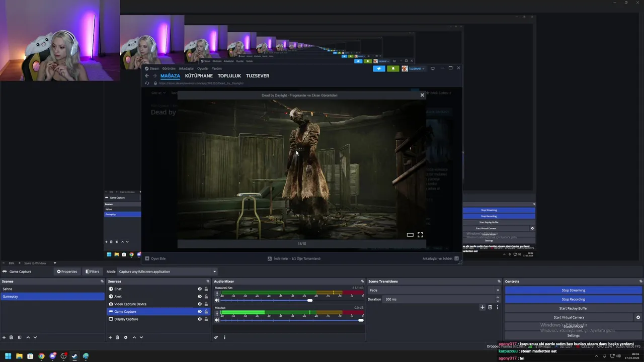This screenshot has height=362, width=644.
Task: Delete selected source with the trash icon
Action: [x=117, y=337]
